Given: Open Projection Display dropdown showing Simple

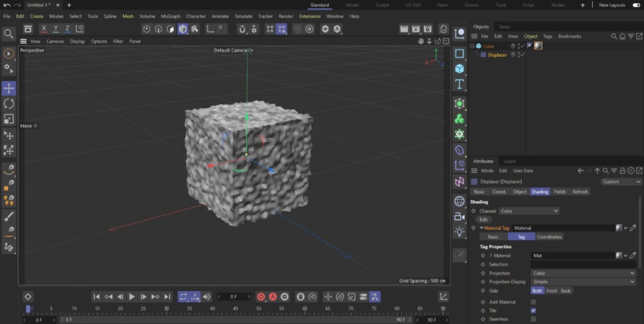Looking at the screenshot, I should tap(583, 282).
